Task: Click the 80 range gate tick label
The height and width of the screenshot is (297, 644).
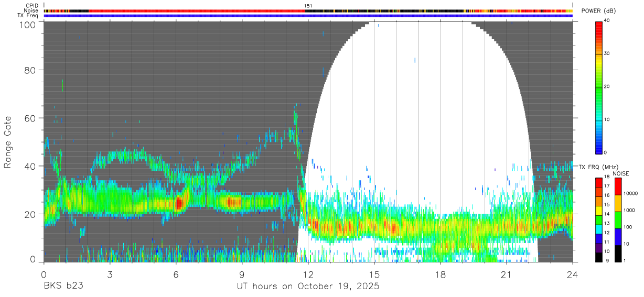Action: [x=30, y=70]
